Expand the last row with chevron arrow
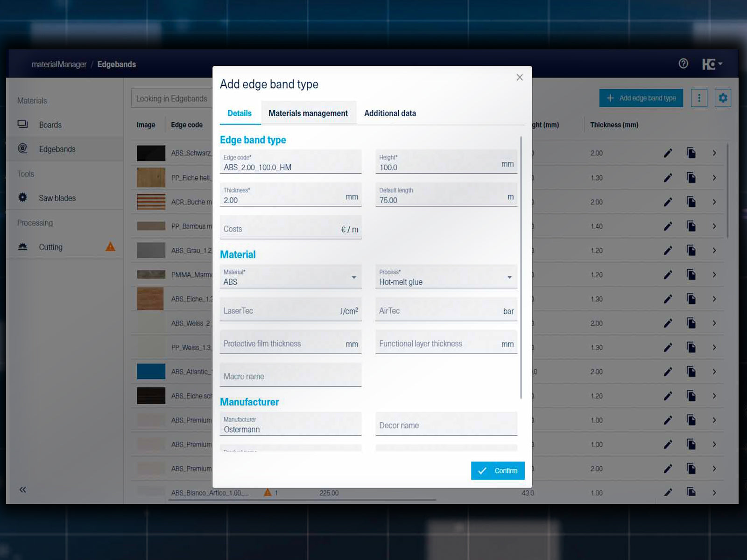Image resolution: width=747 pixels, height=560 pixels. click(x=714, y=493)
